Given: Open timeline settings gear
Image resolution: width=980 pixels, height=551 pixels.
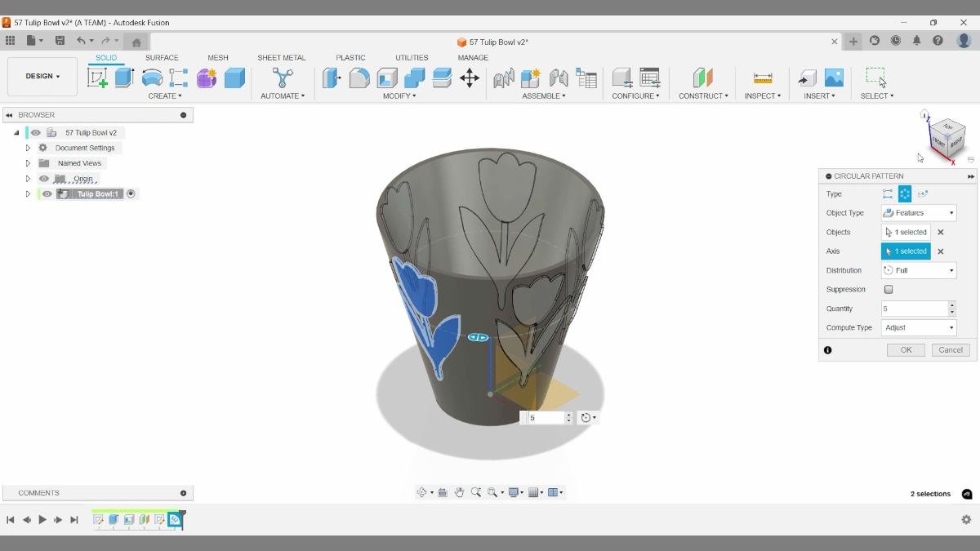Looking at the screenshot, I should point(966,519).
